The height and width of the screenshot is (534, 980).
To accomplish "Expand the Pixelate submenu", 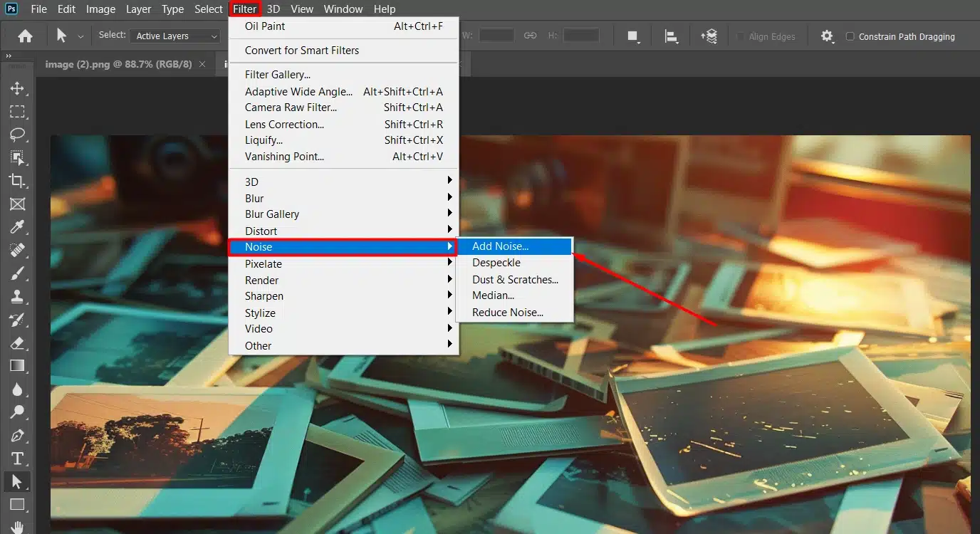I will 343,263.
